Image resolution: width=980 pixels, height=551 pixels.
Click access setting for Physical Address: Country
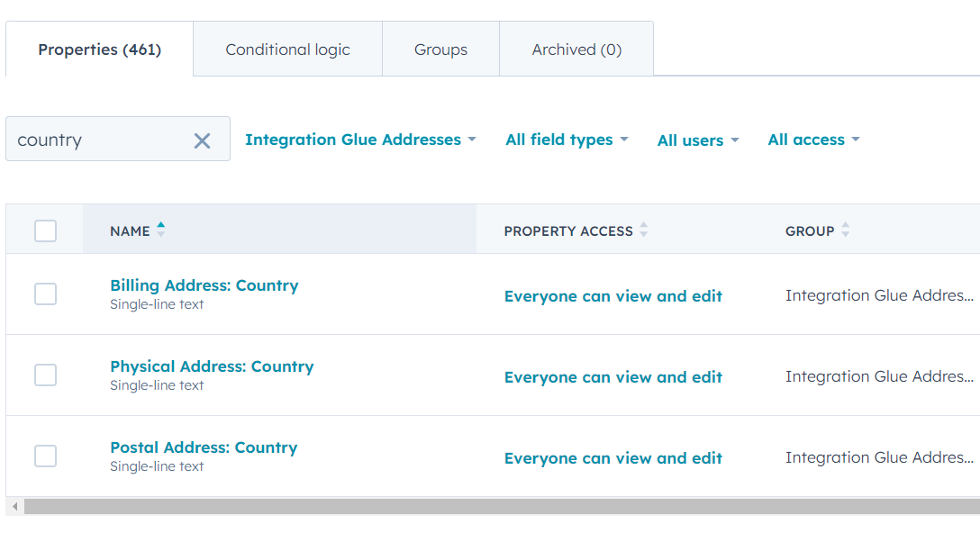coord(612,377)
